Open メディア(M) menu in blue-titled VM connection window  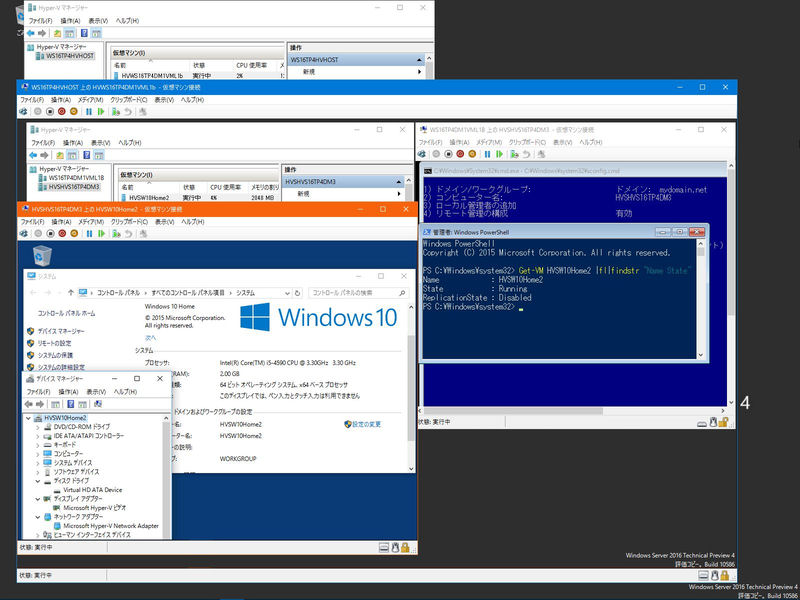pos(90,99)
